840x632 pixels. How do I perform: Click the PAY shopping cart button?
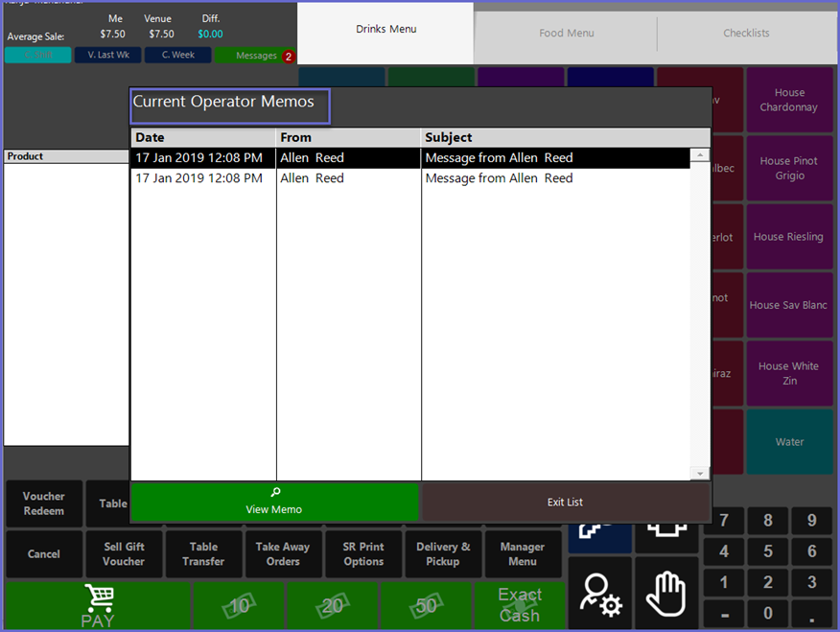click(98, 606)
